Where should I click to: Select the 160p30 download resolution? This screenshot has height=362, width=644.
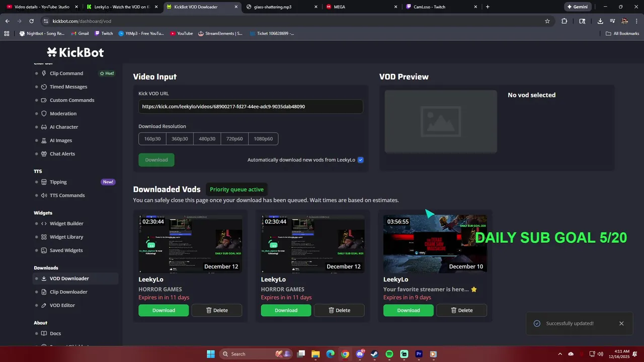tap(152, 139)
